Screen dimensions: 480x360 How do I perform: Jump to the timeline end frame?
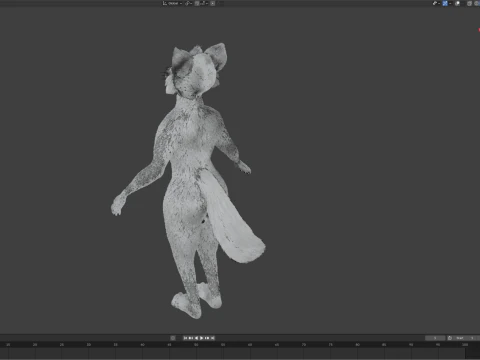(213, 338)
